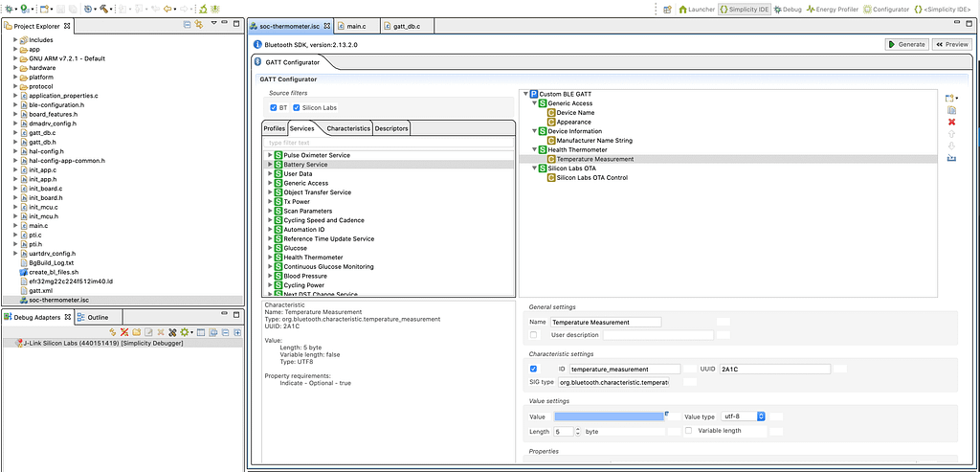The width and height of the screenshot is (980, 472).
Task: Click the move down arrow beside GATT tree
Action: coord(952,146)
